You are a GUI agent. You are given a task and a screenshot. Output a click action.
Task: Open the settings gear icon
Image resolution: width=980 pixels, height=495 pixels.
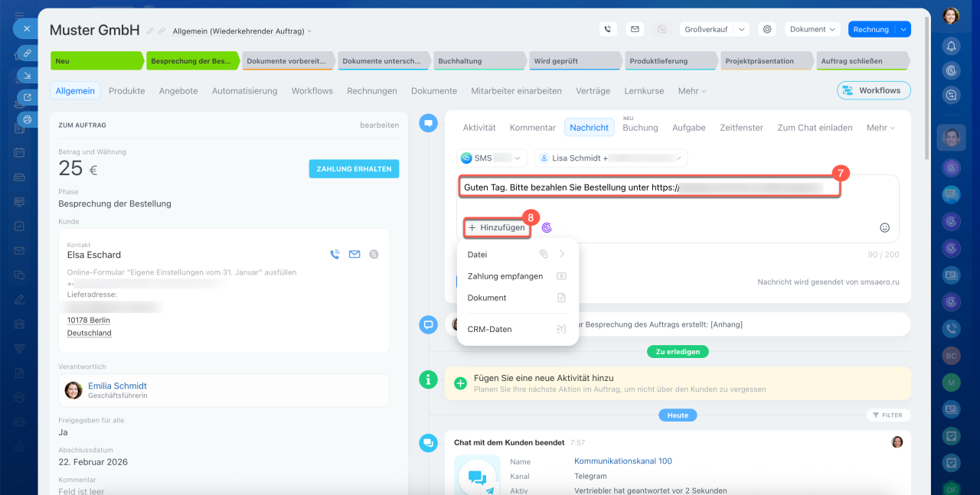(x=766, y=29)
